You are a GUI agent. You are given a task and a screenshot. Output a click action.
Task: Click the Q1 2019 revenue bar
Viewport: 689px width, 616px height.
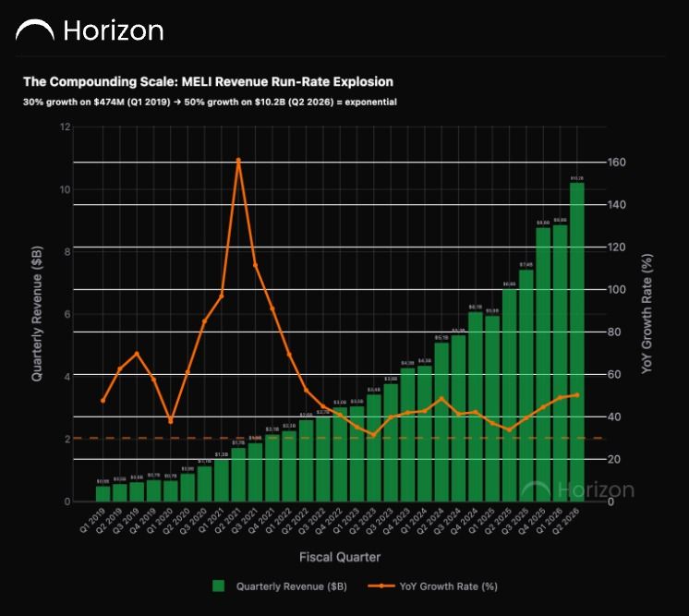coord(103,494)
